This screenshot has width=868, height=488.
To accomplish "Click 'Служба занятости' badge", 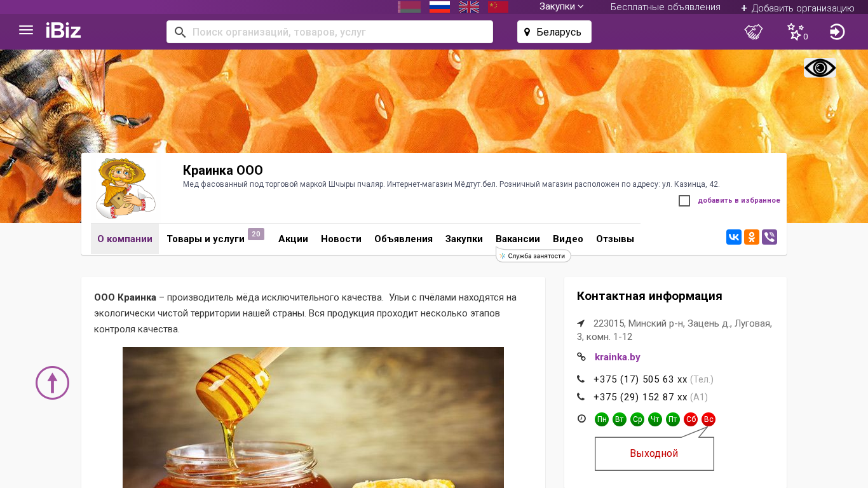I will point(534,255).
